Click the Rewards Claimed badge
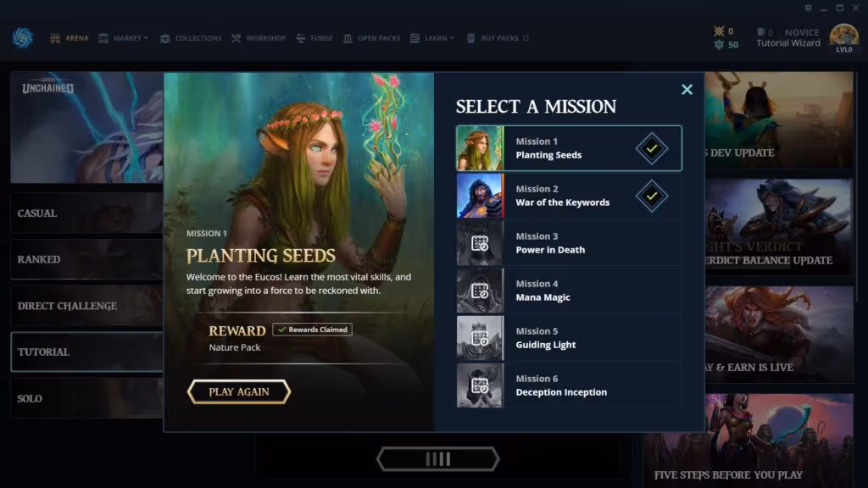This screenshot has width=868, height=488. coord(313,330)
